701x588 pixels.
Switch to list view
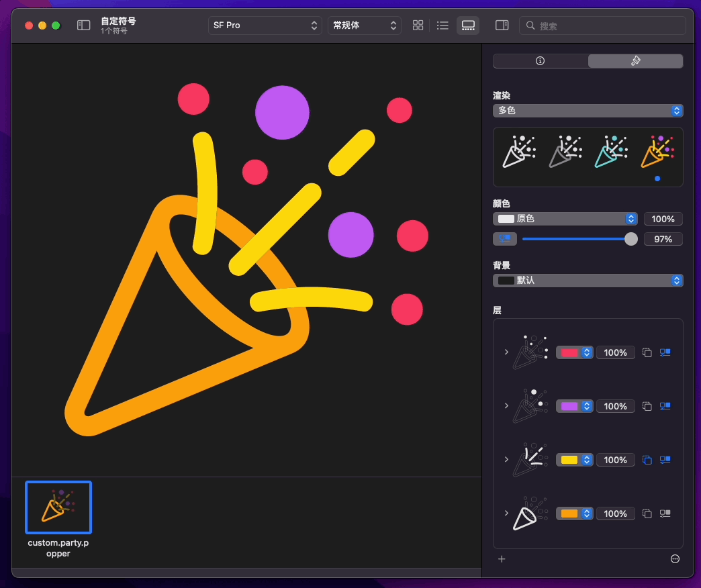(442, 26)
